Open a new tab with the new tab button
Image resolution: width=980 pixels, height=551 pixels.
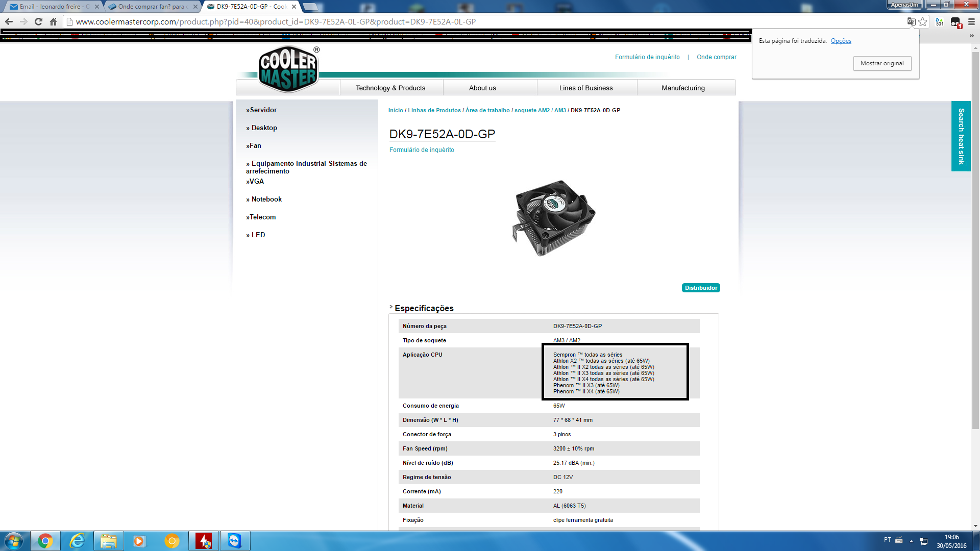pos(311,7)
